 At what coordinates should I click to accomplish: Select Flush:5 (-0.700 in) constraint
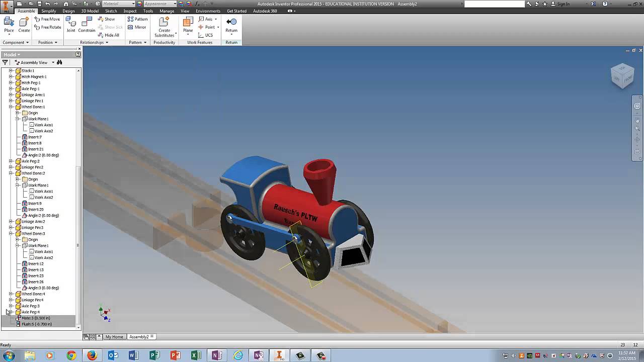[36, 324]
